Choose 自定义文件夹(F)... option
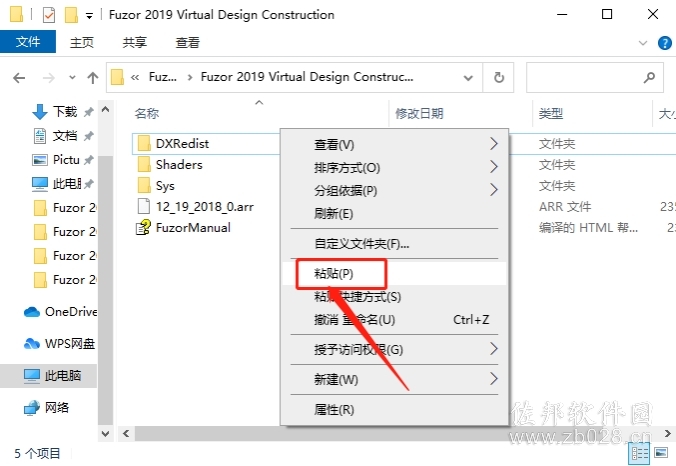Viewport: 676px width, 466px height. coord(394,244)
